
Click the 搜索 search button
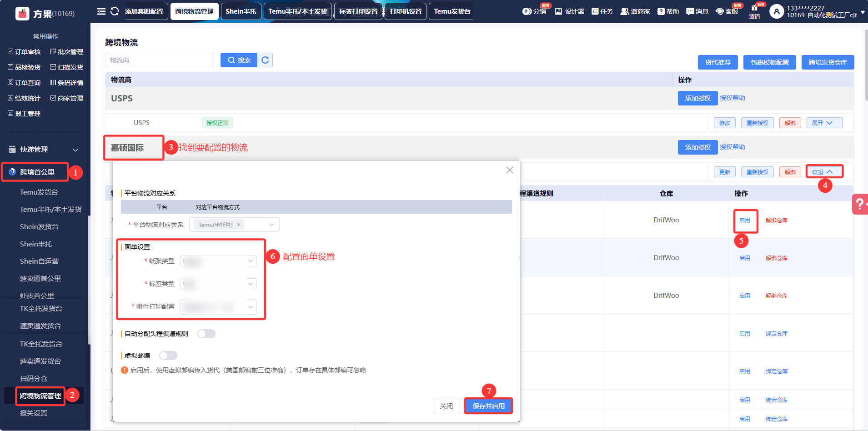(239, 60)
